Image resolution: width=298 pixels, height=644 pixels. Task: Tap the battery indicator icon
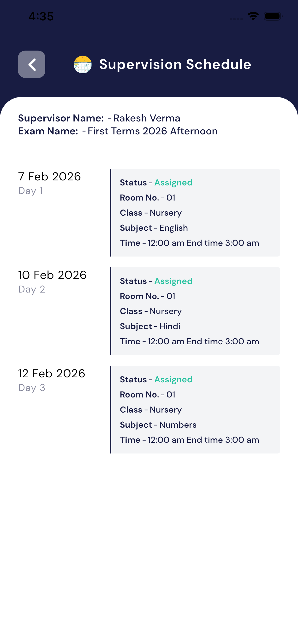(273, 16)
